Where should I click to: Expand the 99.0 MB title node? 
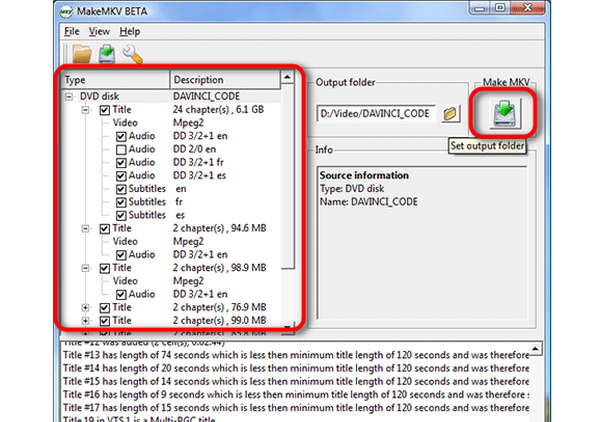click(x=85, y=321)
